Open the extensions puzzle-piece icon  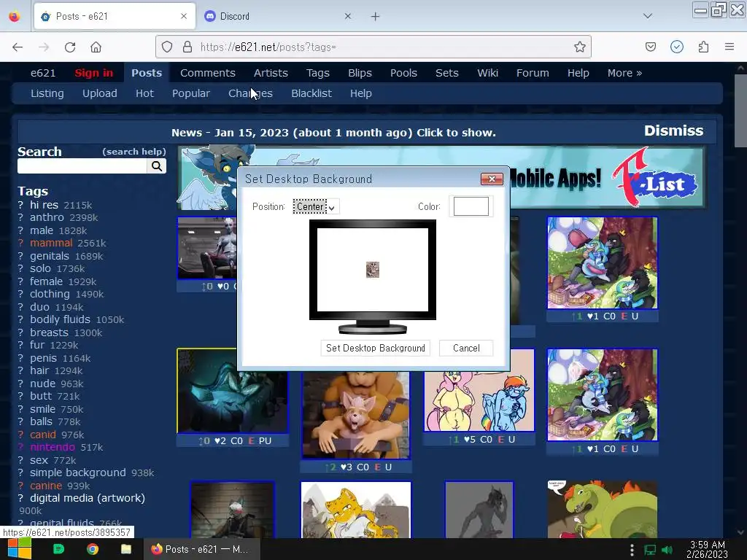703,47
